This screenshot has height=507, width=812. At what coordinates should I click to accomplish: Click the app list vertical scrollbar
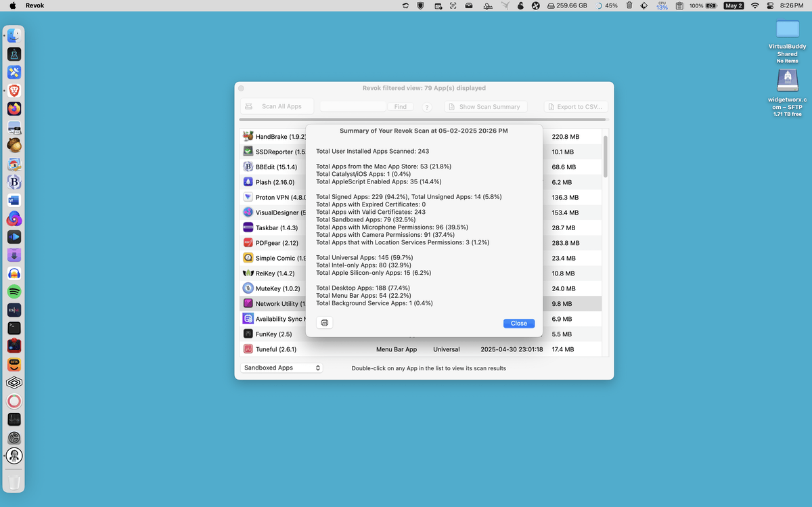(x=606, y=156)
